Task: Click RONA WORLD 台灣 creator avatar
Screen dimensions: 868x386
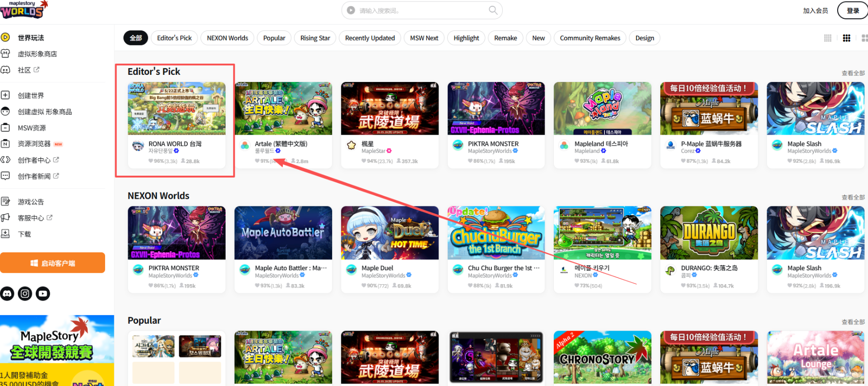Action: point(138,145)
